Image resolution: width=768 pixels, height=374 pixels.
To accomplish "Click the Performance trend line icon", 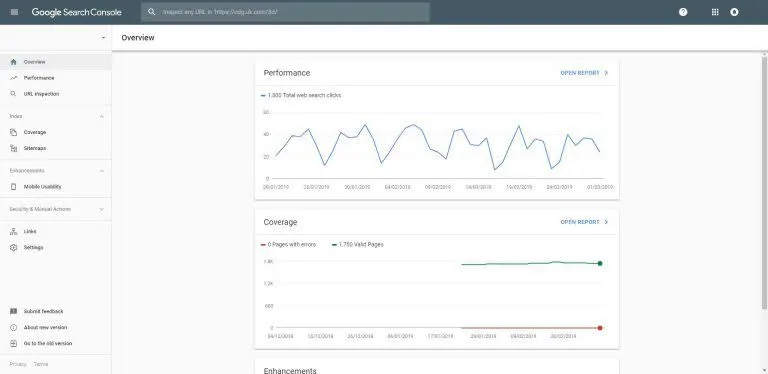I will pyautogui.click(x=14, y=78).
